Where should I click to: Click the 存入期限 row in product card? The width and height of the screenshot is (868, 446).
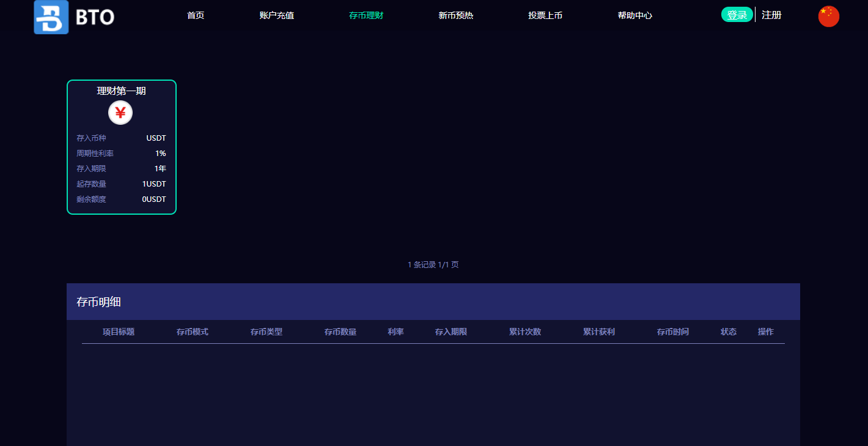(122, 169)
